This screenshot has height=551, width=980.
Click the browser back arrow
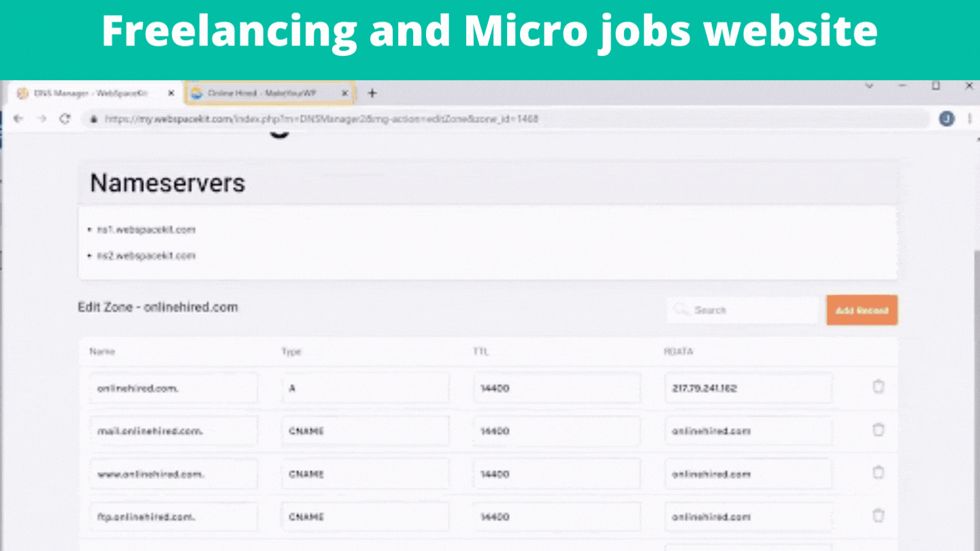[18, 118]
